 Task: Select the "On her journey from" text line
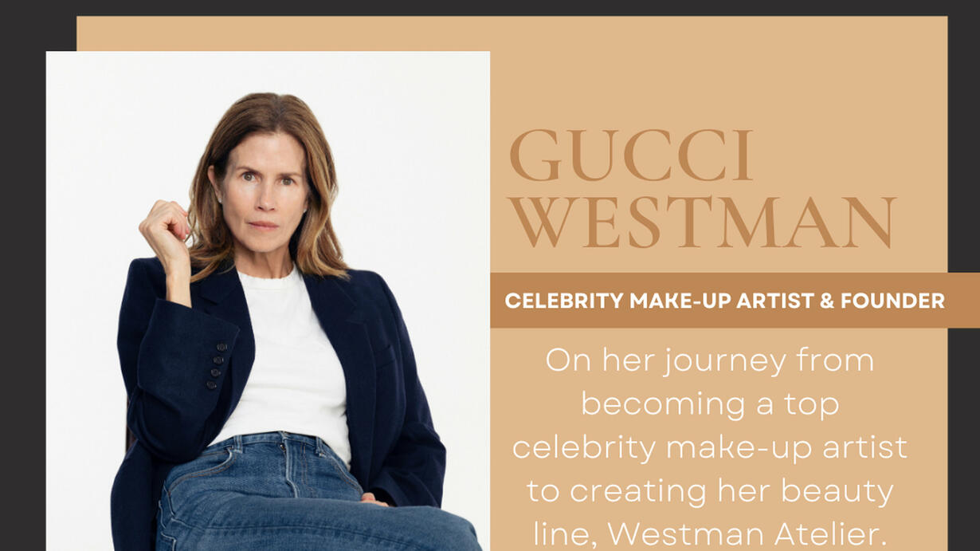[x=710, y=362]
